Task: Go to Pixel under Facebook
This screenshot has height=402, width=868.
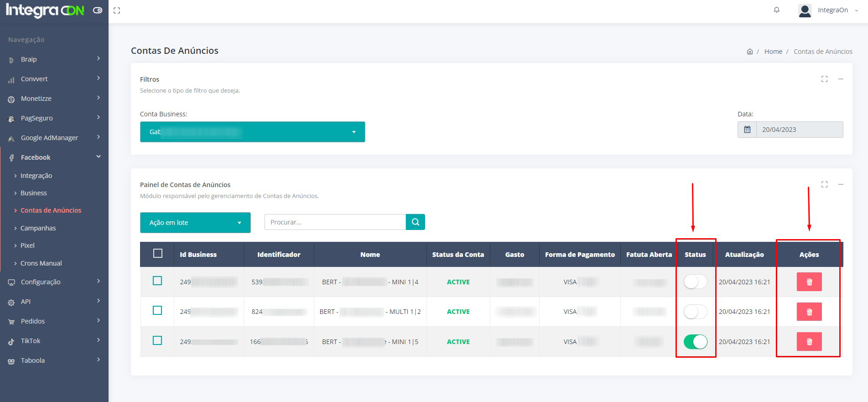Action: pos(27,245)
